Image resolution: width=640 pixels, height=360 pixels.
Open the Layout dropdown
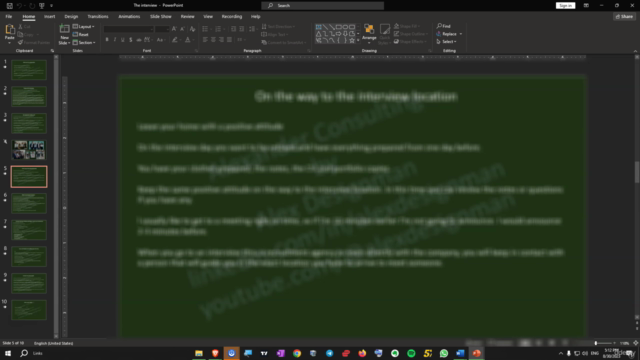84,27
